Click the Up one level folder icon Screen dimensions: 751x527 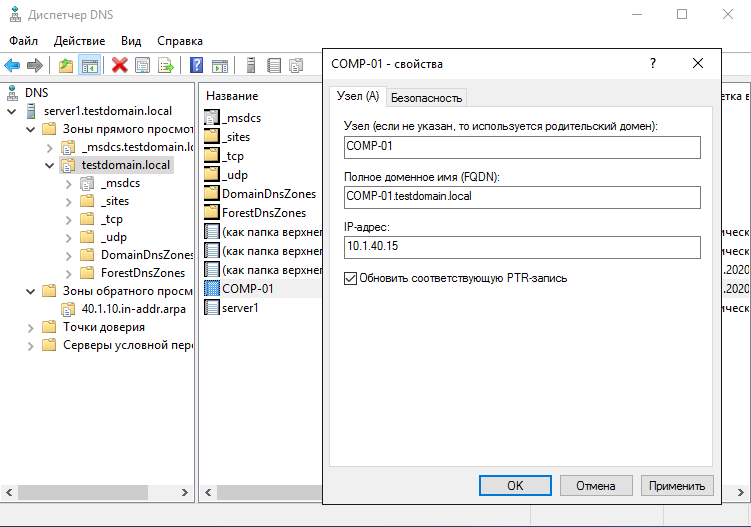pos(66,65)
